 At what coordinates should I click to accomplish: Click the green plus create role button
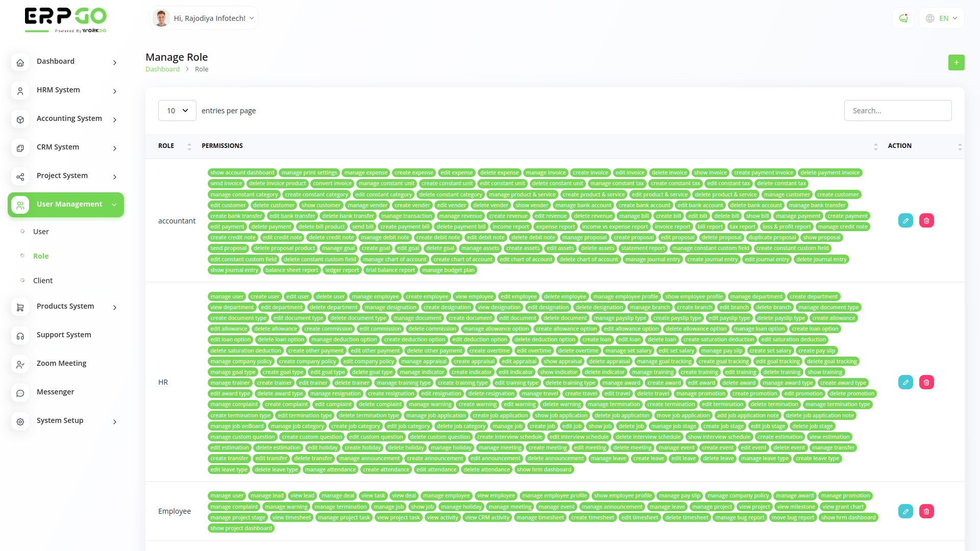[x=956, y=62]
